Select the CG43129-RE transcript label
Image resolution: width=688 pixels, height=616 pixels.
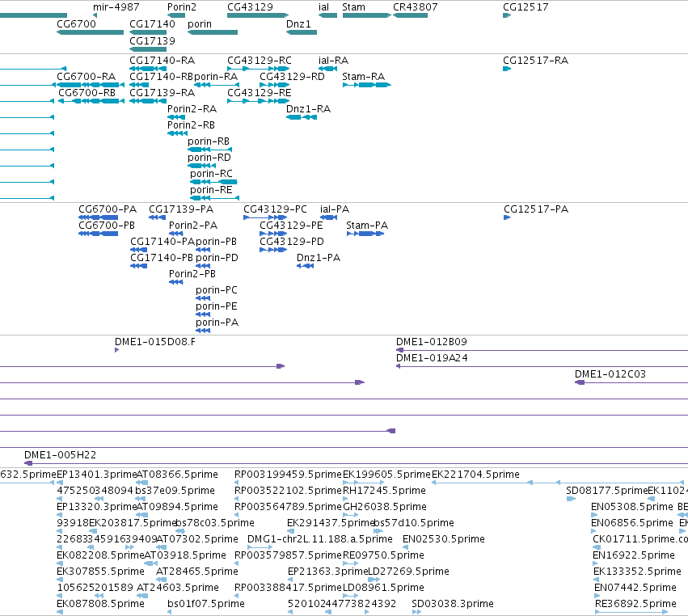pos(260,93)
